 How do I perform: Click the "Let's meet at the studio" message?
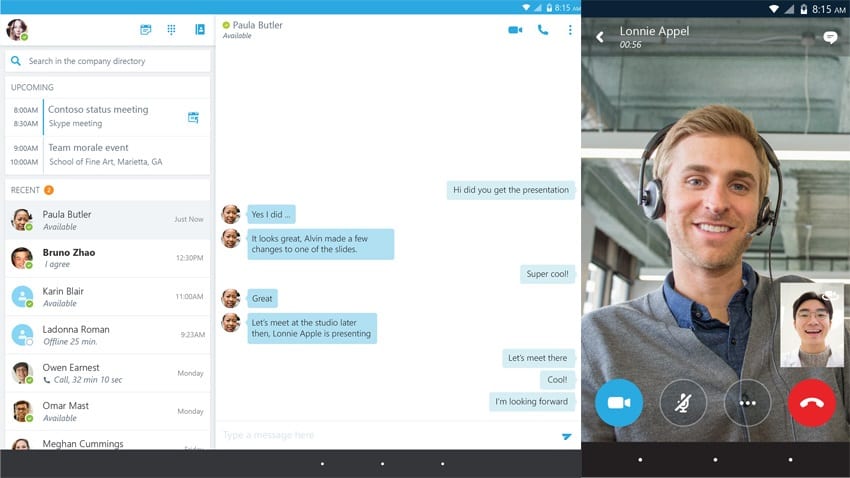[x=312, y=328]
